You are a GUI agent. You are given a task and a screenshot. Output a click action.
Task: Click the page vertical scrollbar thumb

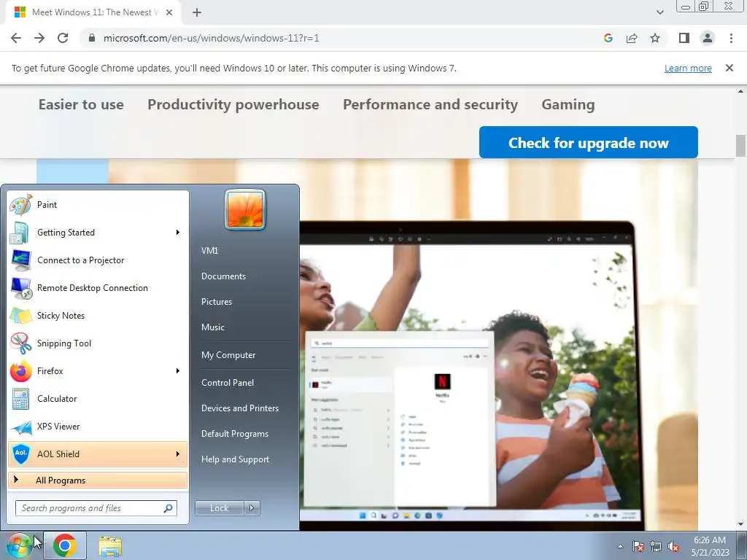click(x=740, y=145)
